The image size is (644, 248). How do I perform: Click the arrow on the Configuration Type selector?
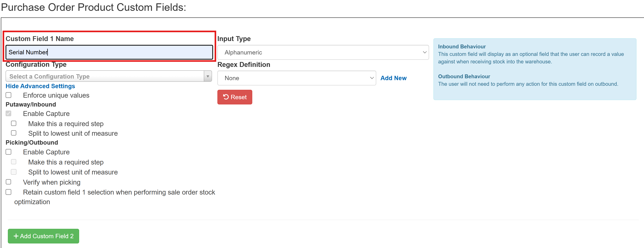[x=208, y=76]
